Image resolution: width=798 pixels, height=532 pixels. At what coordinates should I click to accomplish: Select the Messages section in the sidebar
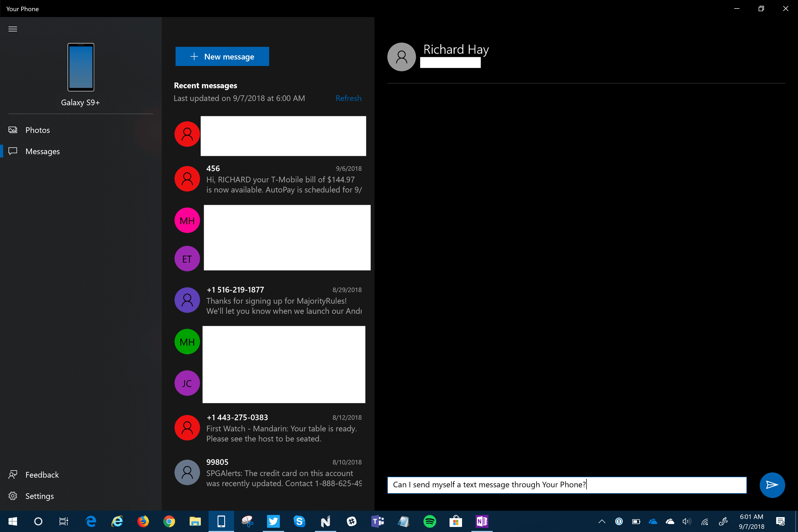(x=42, y=151)
